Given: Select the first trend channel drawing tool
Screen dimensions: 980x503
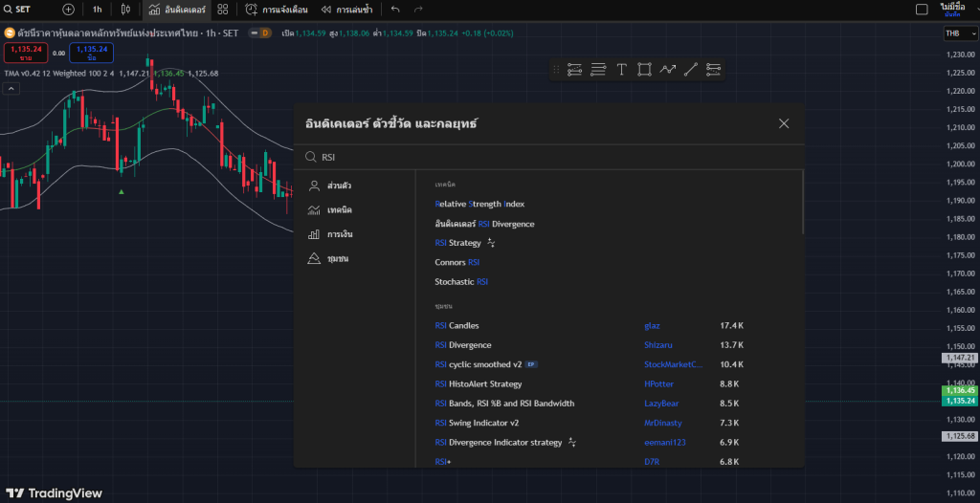Looking at the screenshot, I should (574, 70).
